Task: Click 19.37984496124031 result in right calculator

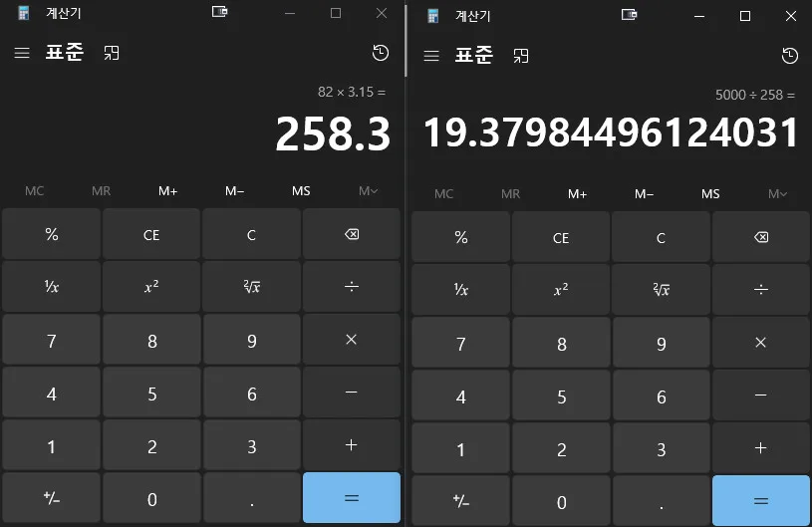Action: 611,132
